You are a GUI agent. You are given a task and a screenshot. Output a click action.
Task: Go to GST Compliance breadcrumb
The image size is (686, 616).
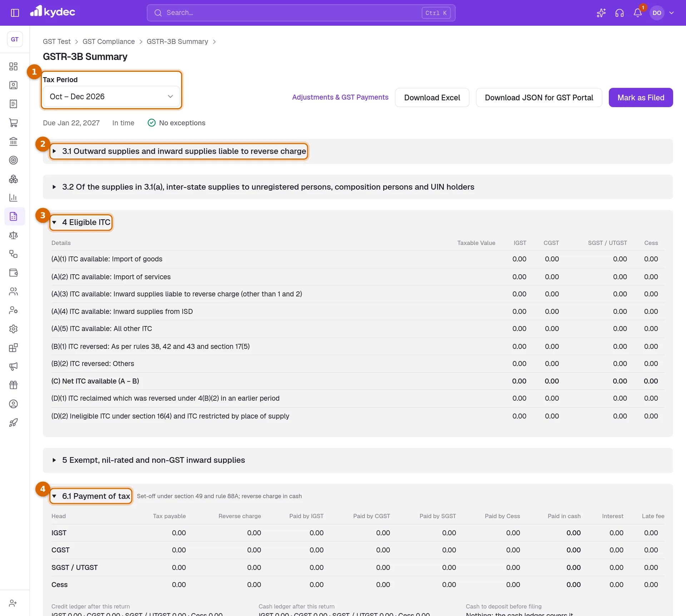click(109, 41)
